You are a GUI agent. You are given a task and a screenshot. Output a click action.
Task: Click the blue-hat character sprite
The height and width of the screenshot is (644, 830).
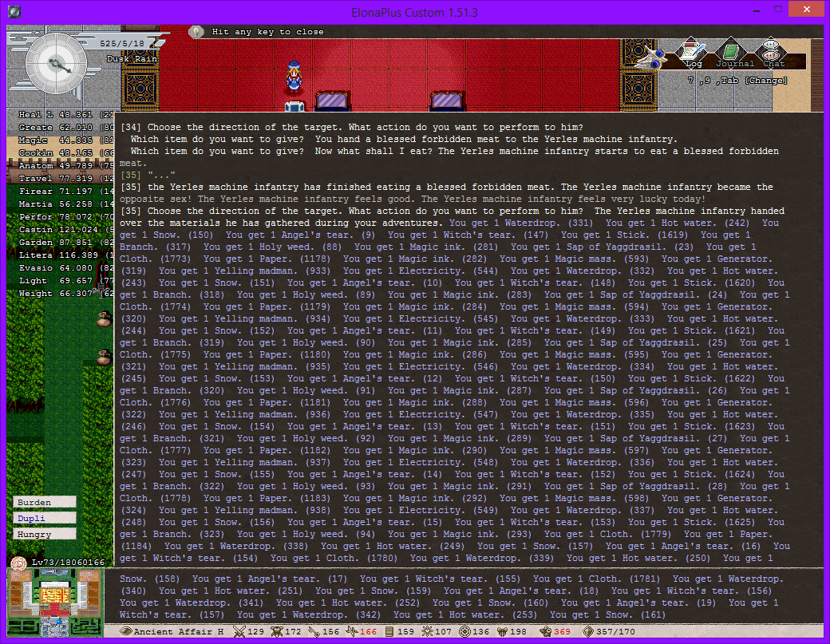pyautogui.click(x=294, y=76)
